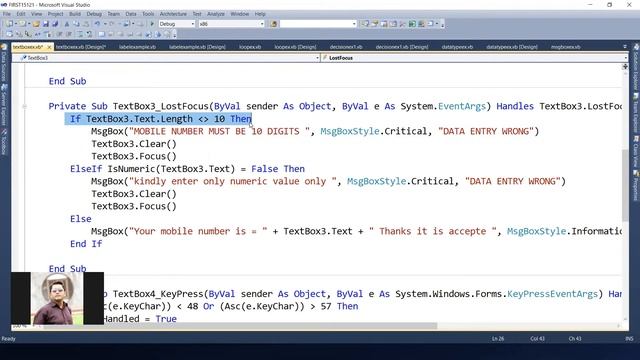640x360 pixels.
Task: Click the Increase Indent icon in the text editor toolbar
Action: point(69,34)
